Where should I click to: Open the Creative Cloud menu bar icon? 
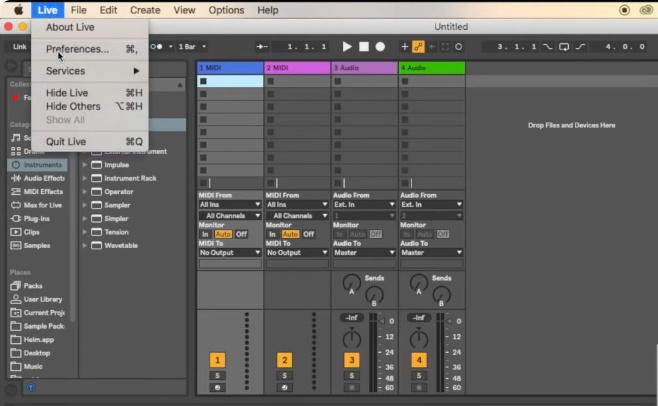(646, 10)
